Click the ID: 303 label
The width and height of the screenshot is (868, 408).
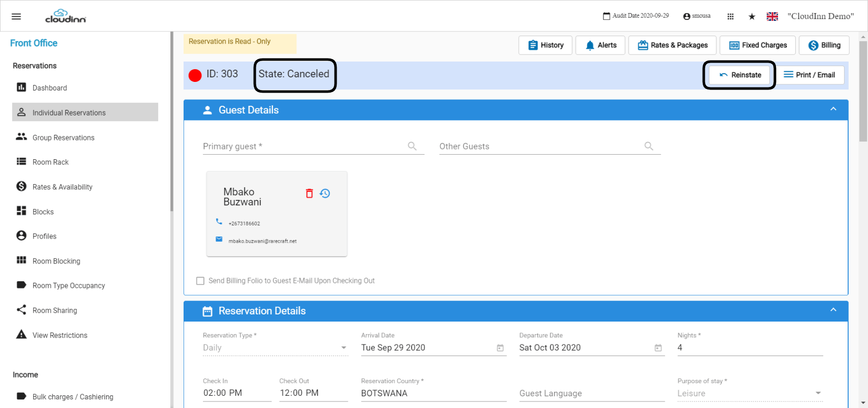pos(222,74)
